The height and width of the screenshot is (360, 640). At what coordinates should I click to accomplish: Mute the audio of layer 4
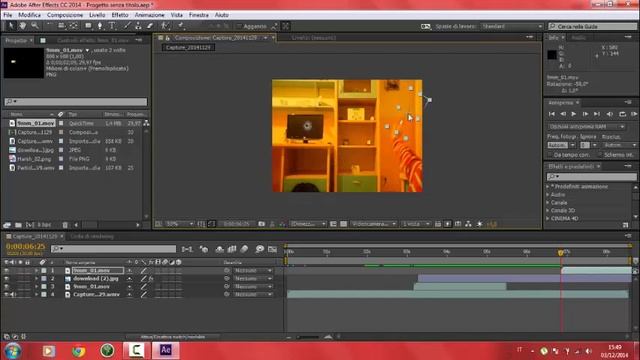[13, 294]
